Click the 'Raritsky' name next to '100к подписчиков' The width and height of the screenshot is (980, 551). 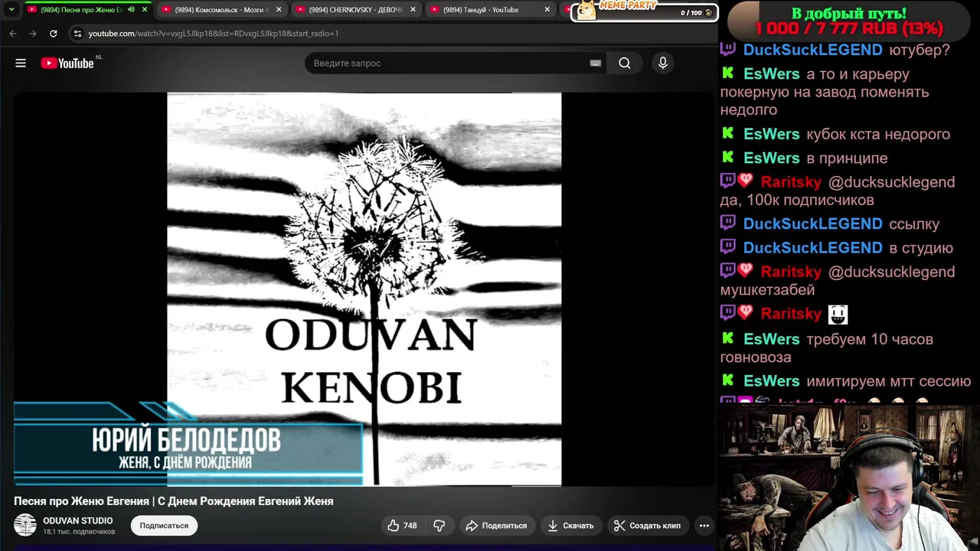(791, 182)
